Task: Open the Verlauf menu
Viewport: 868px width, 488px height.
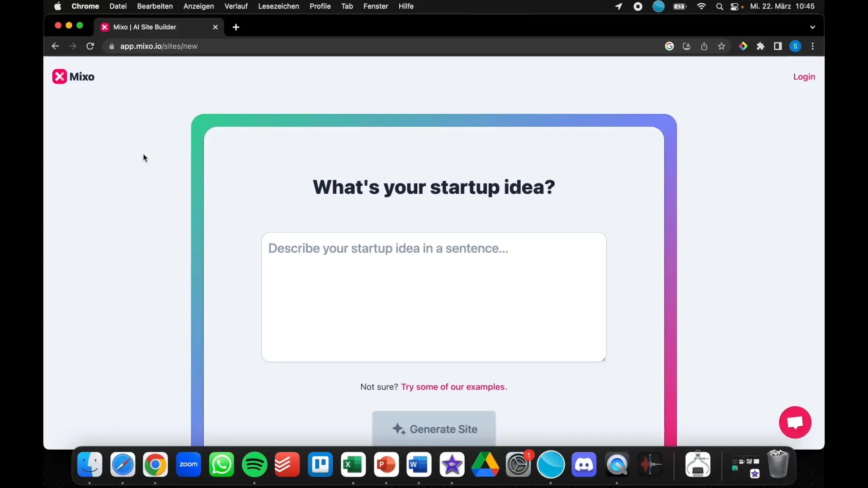Action: point(236,6)
